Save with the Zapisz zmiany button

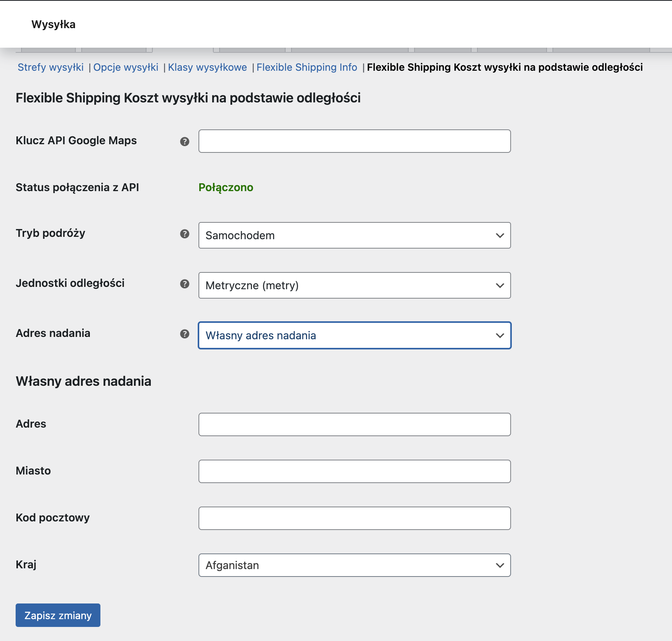[58, 615]
